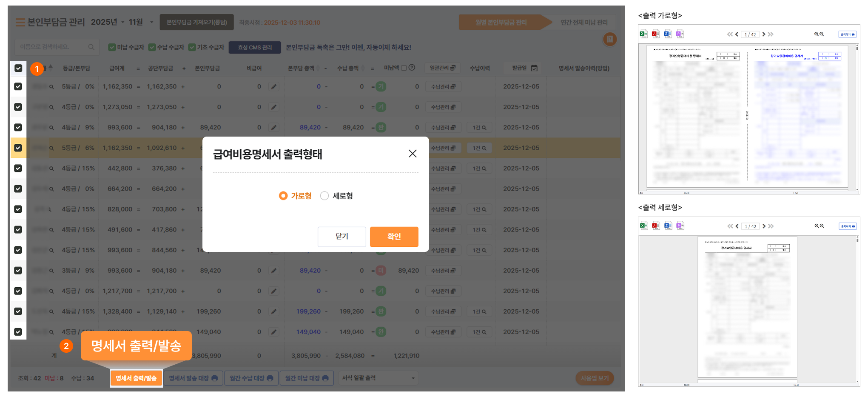868x397 pixels.
Task: Expand the 서식 일괄 출력 dropdown
Action: 378,378
